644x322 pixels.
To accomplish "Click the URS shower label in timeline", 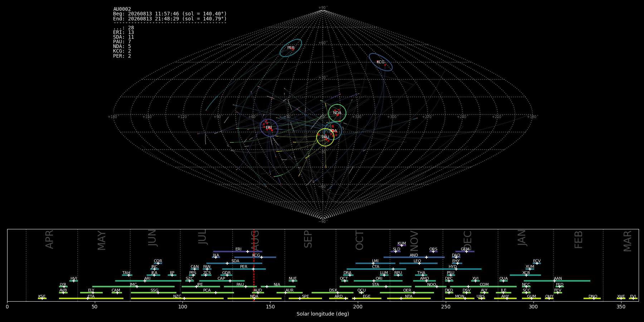I will [x=480, y=297].
